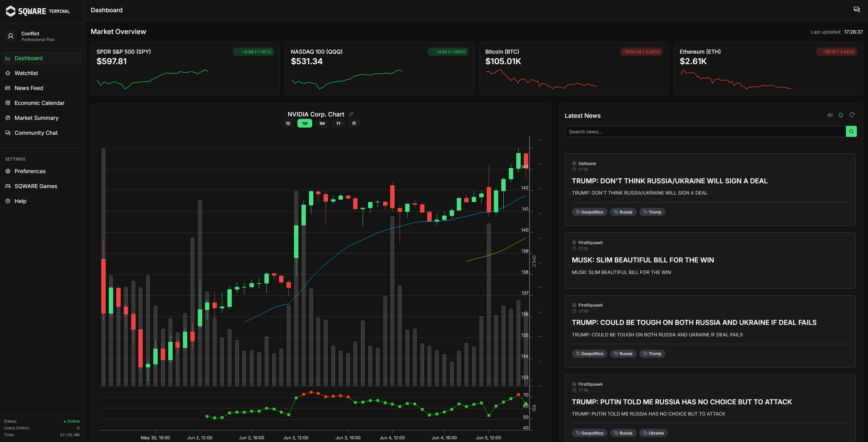Click Geopolitics tag on Deltaone news
Image resolution: width=868 pixels, height=442 pixels.
589,212
